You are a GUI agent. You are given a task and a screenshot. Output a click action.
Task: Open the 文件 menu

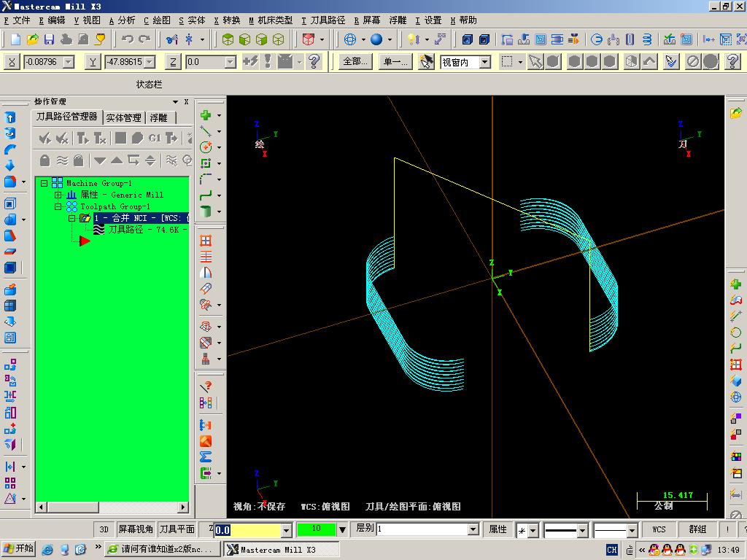pos(18,20)
